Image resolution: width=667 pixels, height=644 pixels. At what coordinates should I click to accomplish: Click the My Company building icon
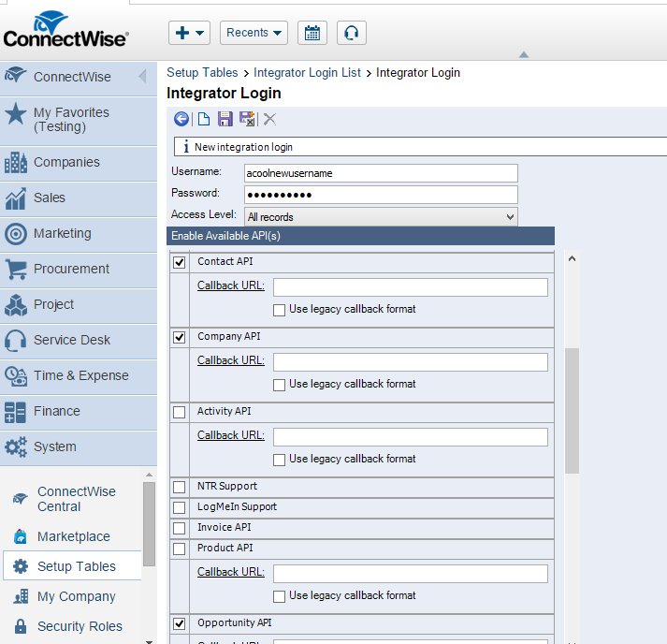[21, 596]
